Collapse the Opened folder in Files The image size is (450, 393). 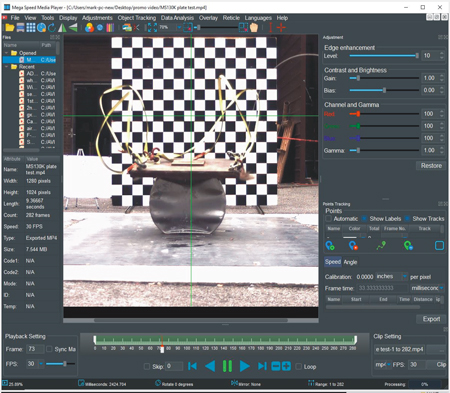[7, 53]
